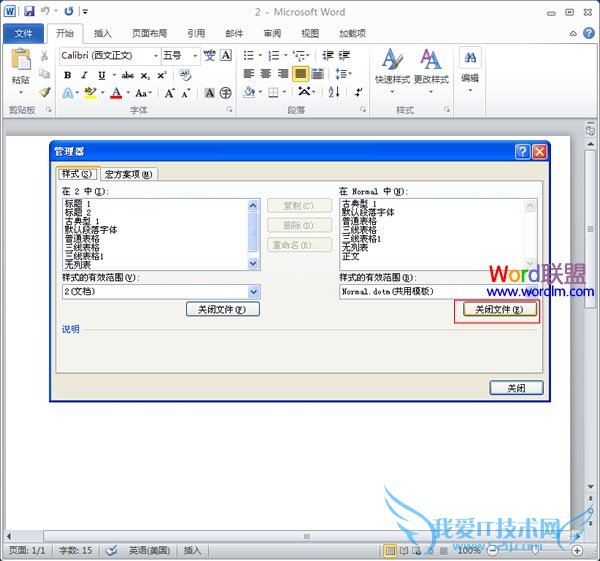Open the 2 (文档) style scope combo box

pyautogui.click(x=161, y=292)
